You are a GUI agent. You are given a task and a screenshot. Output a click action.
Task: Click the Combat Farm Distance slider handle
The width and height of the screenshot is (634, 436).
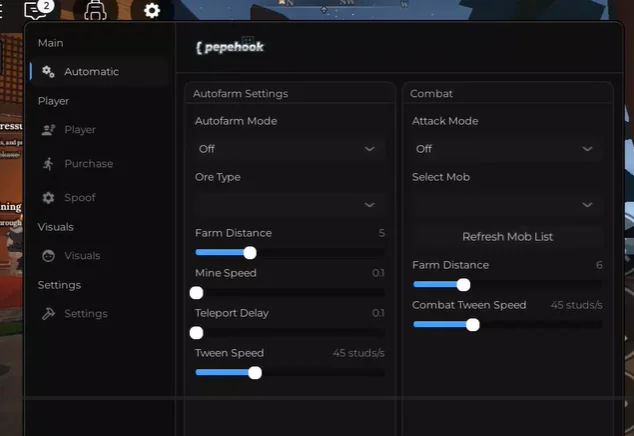tap(463, 285)
